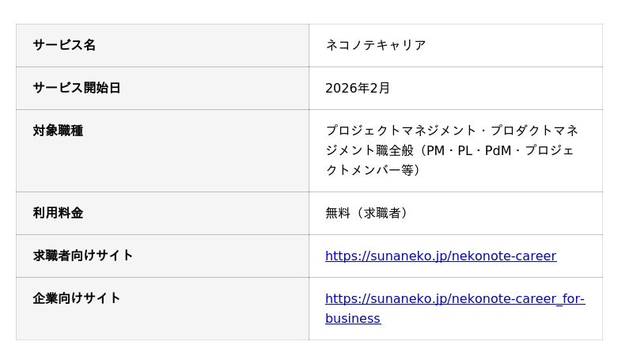Select the 企業向けサイト label

pos(77,298)
